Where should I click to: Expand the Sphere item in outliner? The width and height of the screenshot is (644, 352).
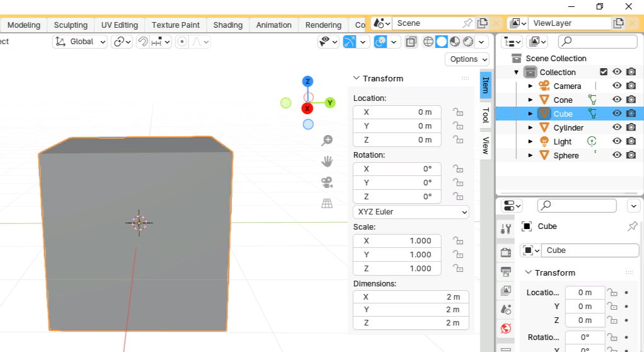(x=530, y=155)
